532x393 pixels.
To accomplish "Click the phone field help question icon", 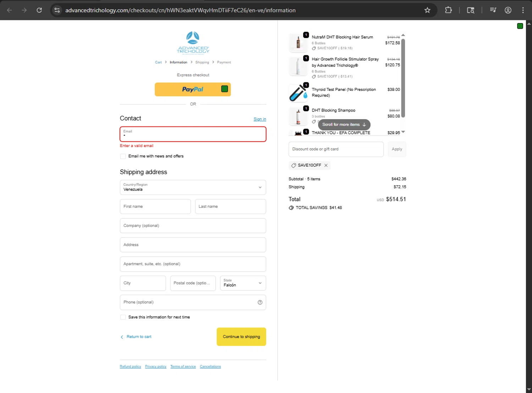I will [x=260, y=302].
